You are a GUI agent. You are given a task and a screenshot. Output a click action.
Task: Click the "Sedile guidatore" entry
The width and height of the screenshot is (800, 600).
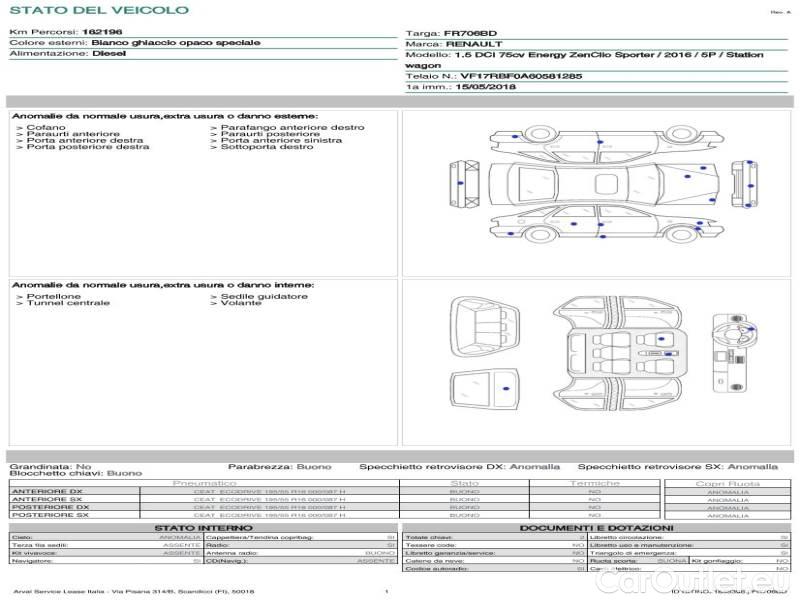[x=264, y=296]
